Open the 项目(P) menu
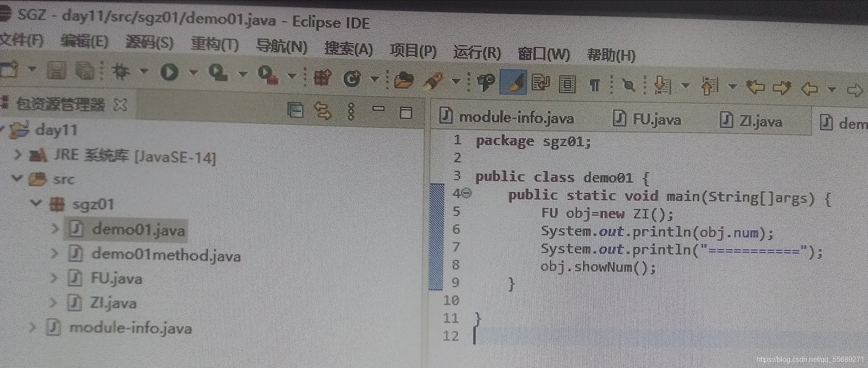This screenshot has width=868, height=368. 413,50
